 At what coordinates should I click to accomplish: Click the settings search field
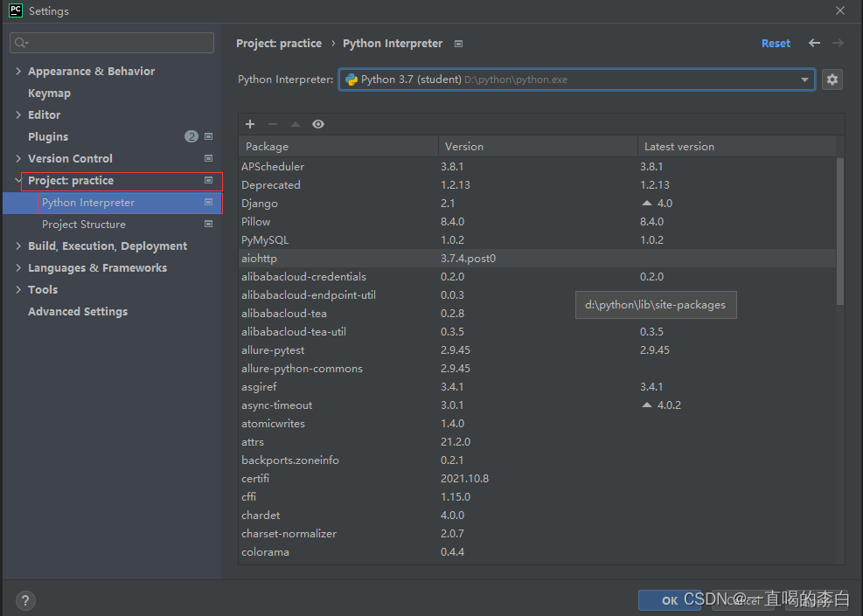coord(112,43)
